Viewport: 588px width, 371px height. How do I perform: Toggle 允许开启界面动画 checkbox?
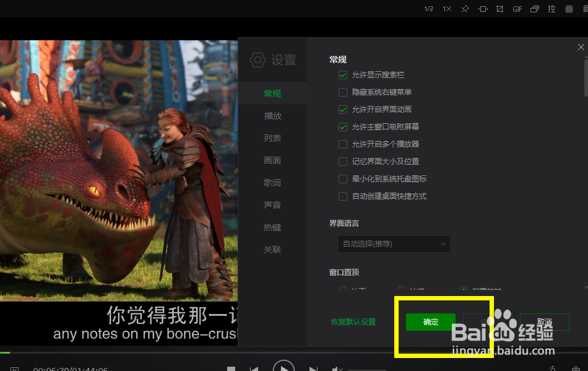[343, 110]
